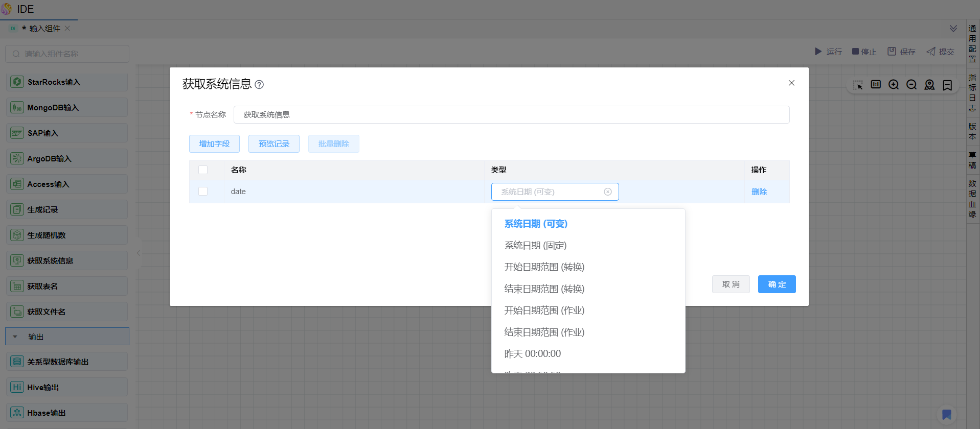Switch to the 输入组件 tab
The image size is (980, 429).
point(44,29)
